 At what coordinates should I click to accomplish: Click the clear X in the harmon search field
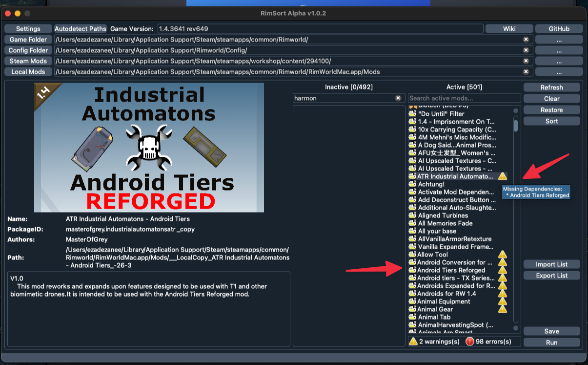pos(398,98)
